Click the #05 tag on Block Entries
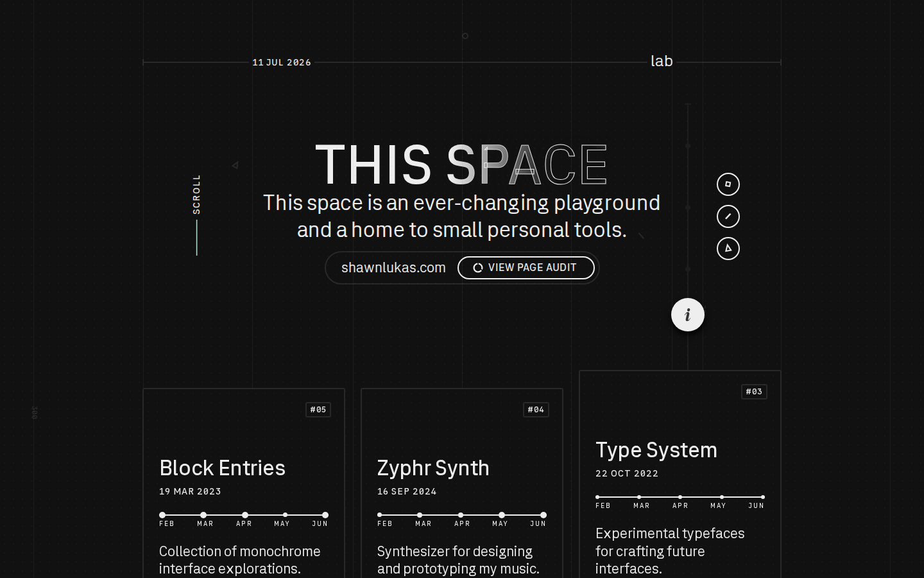Screen dimensions: 924x578 [x=318, y=410]
